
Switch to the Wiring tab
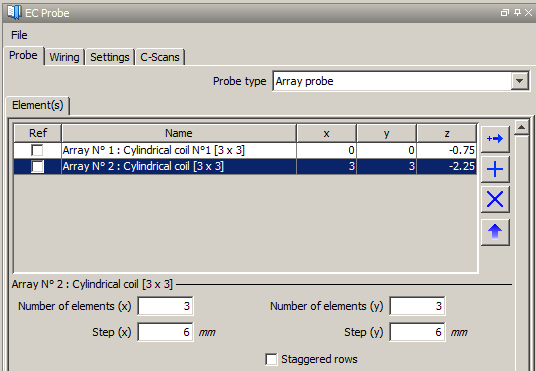click(64, 57)
